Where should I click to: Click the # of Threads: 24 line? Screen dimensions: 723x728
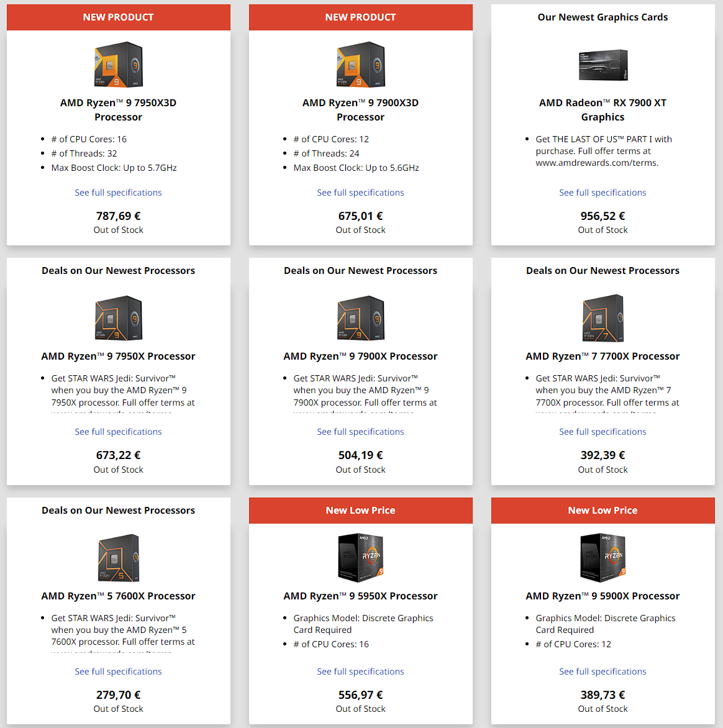point(327,153)
